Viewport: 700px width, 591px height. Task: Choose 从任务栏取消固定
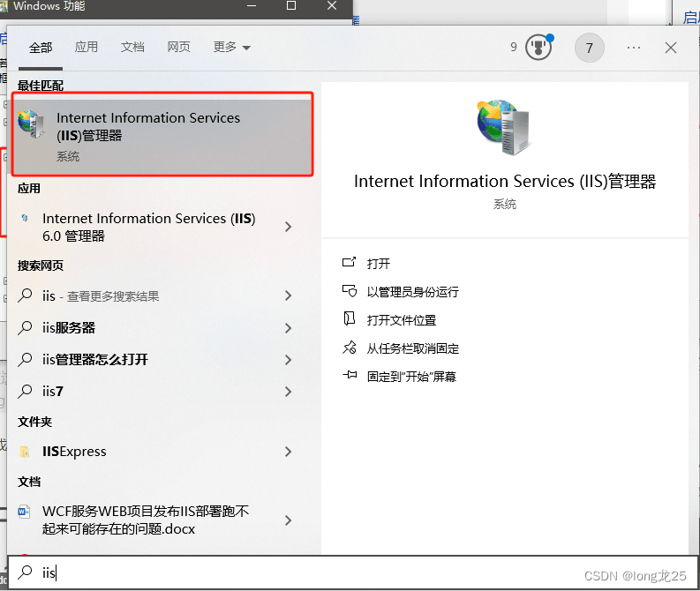click(x=413, y=348)
